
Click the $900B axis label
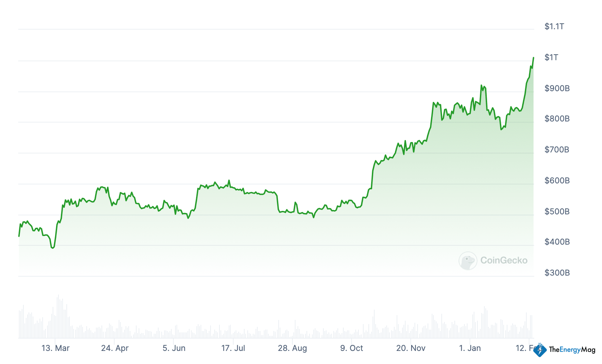coord(557,88)
